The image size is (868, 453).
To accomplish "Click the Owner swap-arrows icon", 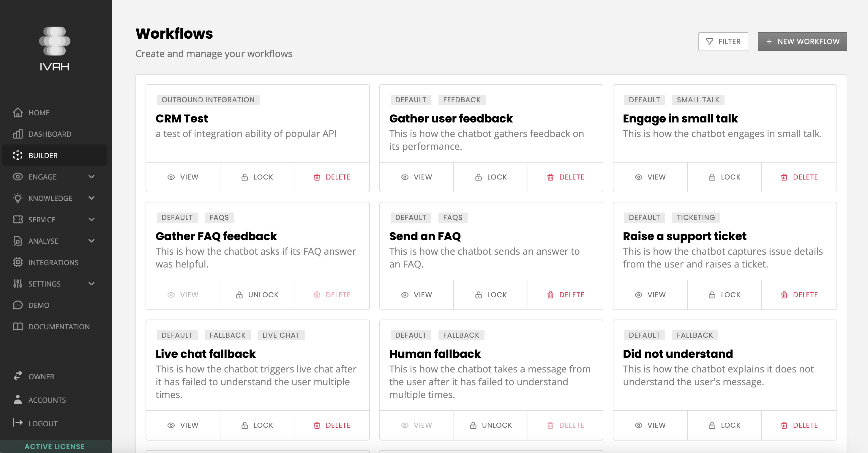I will coord(18,376).
